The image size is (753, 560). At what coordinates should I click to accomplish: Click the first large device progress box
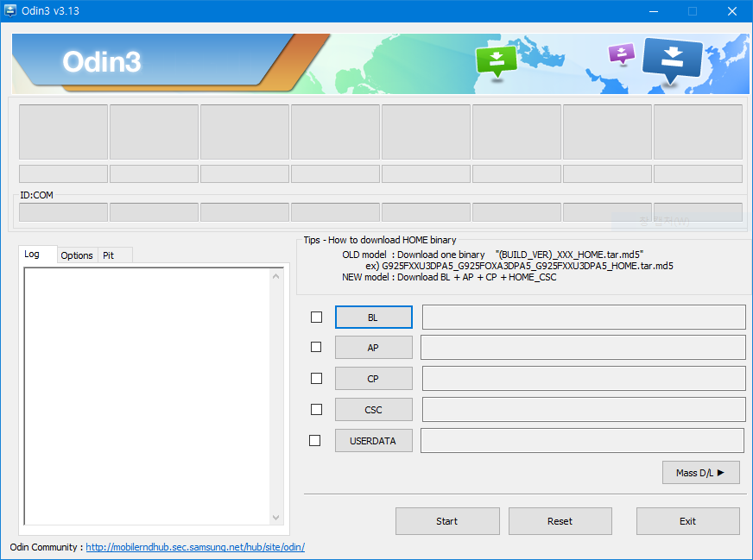[63, 132]
